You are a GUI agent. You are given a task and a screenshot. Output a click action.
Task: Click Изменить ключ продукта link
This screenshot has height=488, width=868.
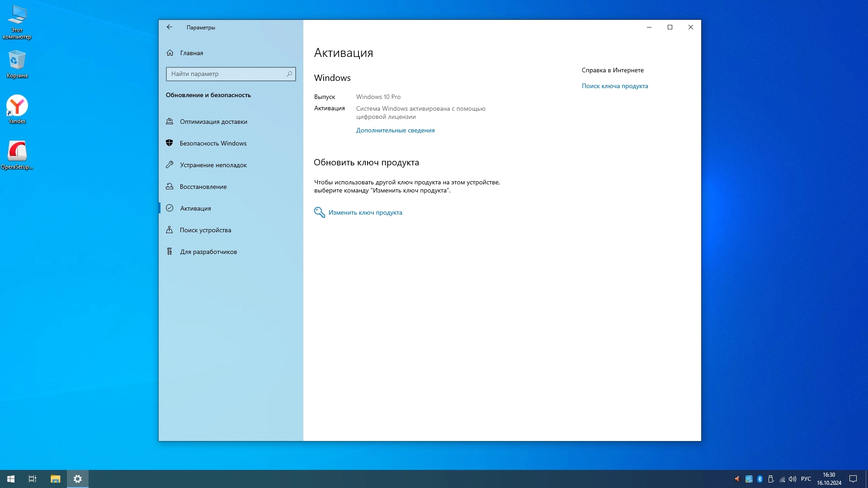(365, 212)
